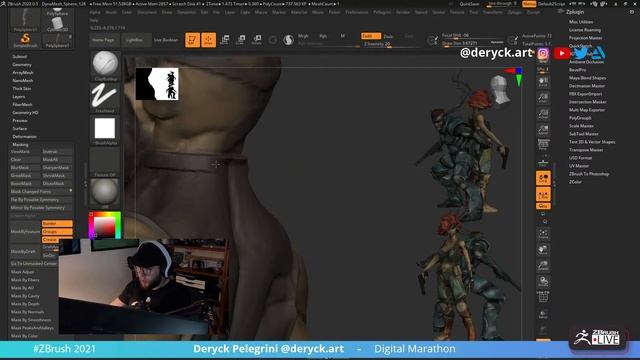Toggle the Live Boolean button
This screenshot has width=640, height=360.
(166, 40)
